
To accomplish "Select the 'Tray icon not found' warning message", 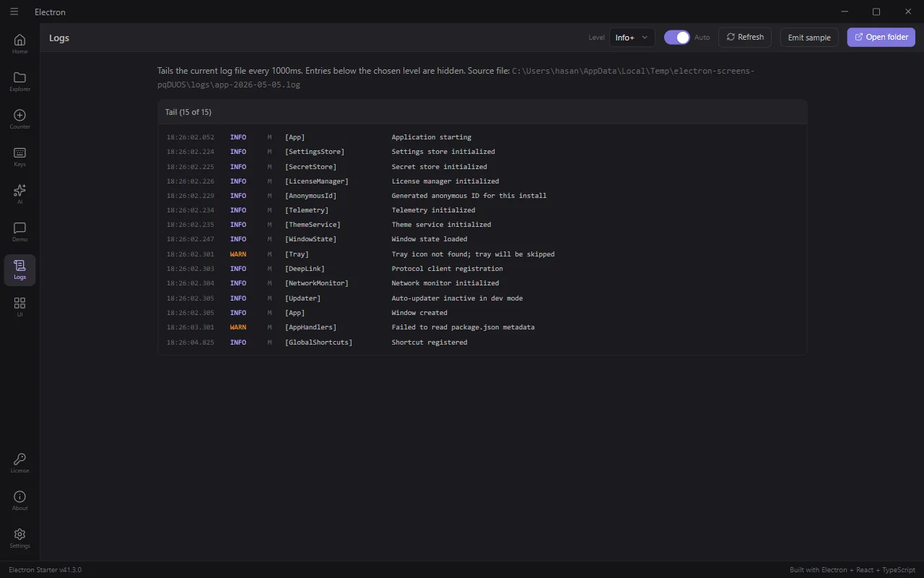I will coord(473,254).
